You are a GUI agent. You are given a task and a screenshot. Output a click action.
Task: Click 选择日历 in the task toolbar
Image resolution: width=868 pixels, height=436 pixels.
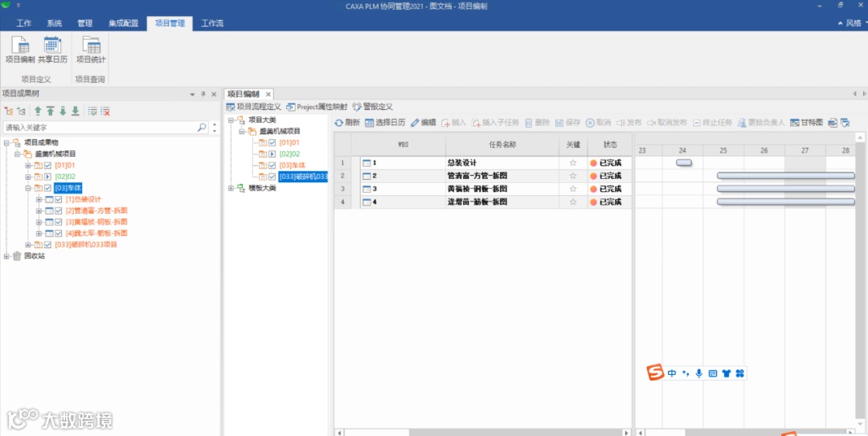point(385,122)
